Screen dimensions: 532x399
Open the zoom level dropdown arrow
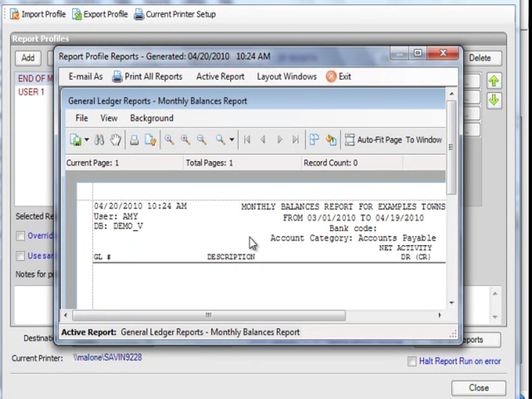[x=232, y=140]
